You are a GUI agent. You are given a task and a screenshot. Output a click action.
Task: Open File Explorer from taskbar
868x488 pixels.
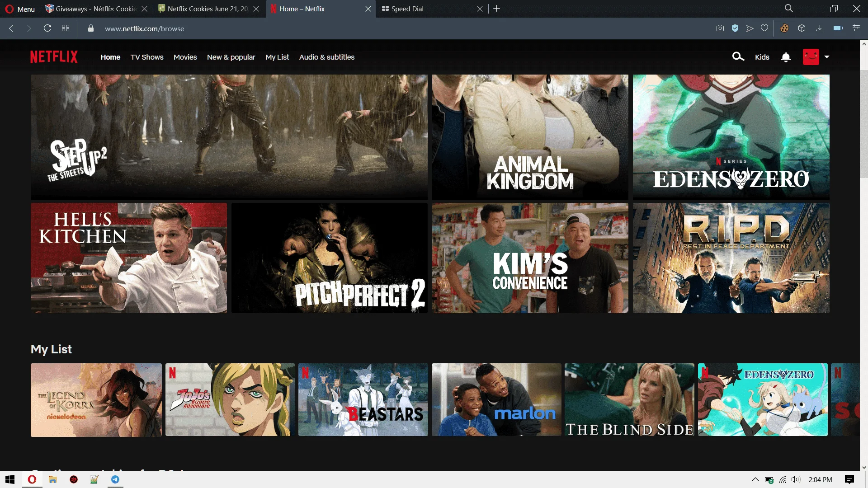click(53, 479)
